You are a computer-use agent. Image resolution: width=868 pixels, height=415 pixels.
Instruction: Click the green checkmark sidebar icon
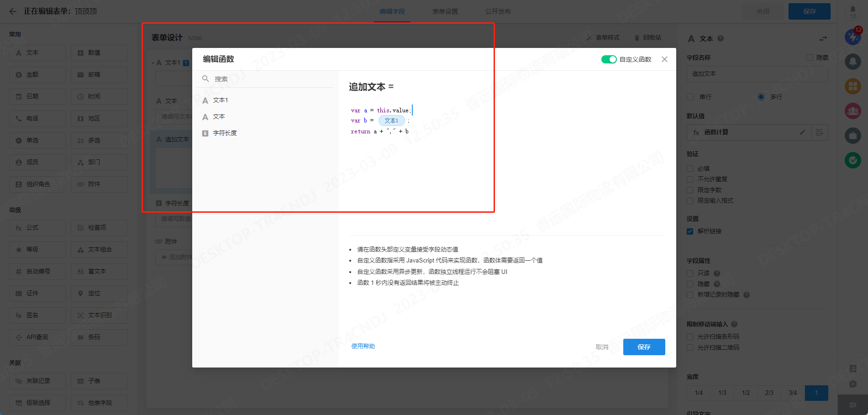pos(852,160)
